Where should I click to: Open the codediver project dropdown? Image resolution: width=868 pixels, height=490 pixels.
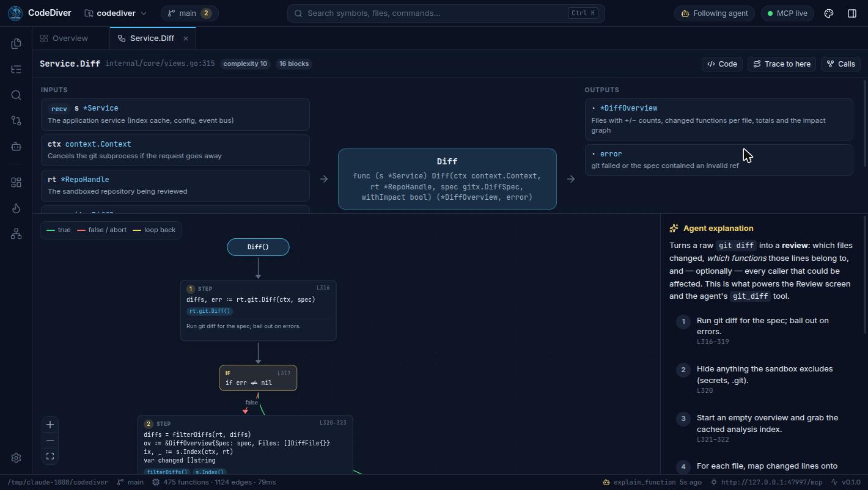116,13
